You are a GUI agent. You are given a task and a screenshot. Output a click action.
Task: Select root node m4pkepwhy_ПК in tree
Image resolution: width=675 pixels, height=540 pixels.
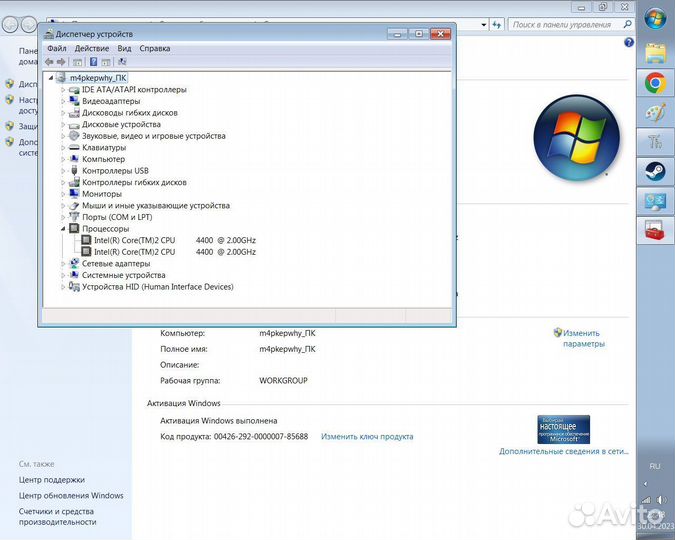98,78
